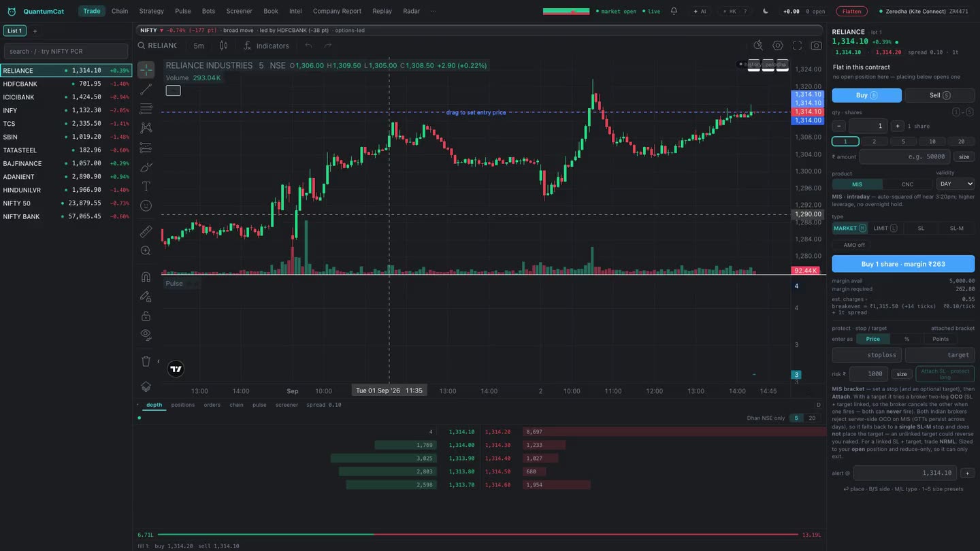Hide all drawings with eye icon
This screenshot has width=980, height=551.
146,334
